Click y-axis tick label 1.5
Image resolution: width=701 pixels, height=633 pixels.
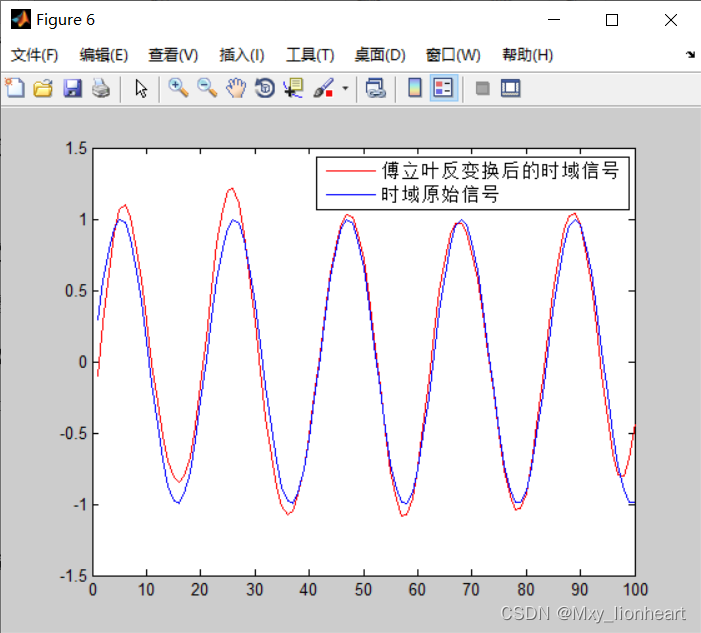(76, 148)
